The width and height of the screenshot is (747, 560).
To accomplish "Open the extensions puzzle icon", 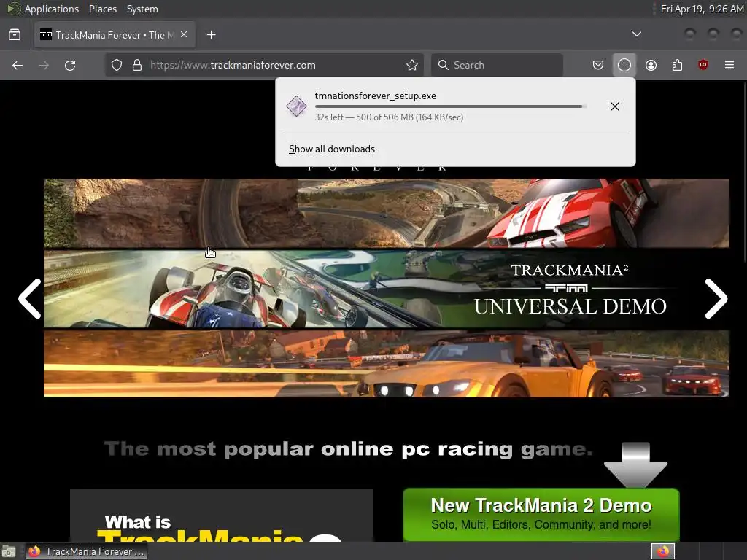I will (677, 65).
